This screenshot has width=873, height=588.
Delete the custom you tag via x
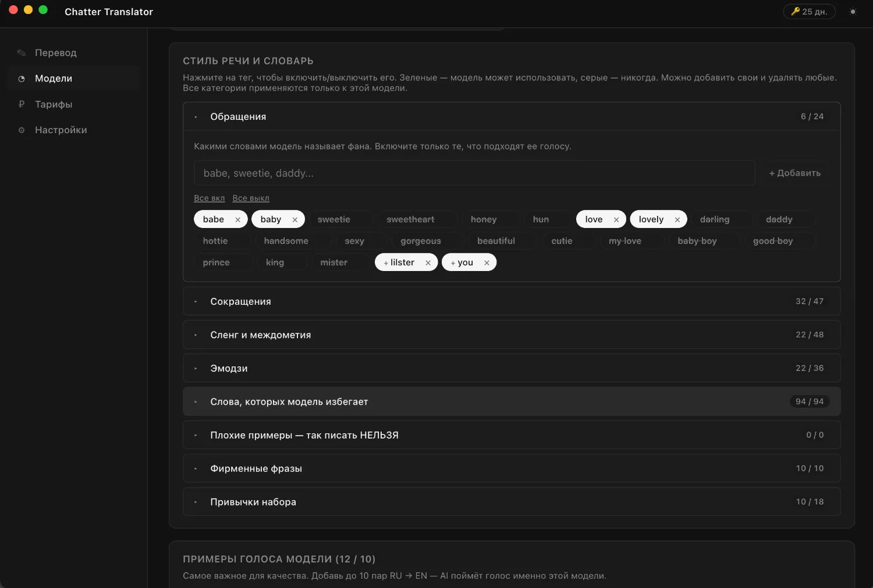(487, 263)
